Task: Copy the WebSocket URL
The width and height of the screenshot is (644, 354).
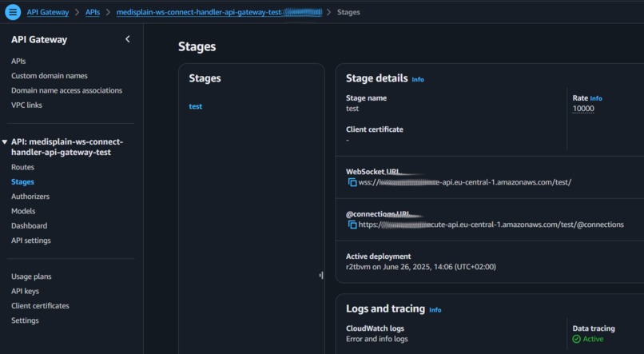Action: pyautogui.click(x=352, y=182)
